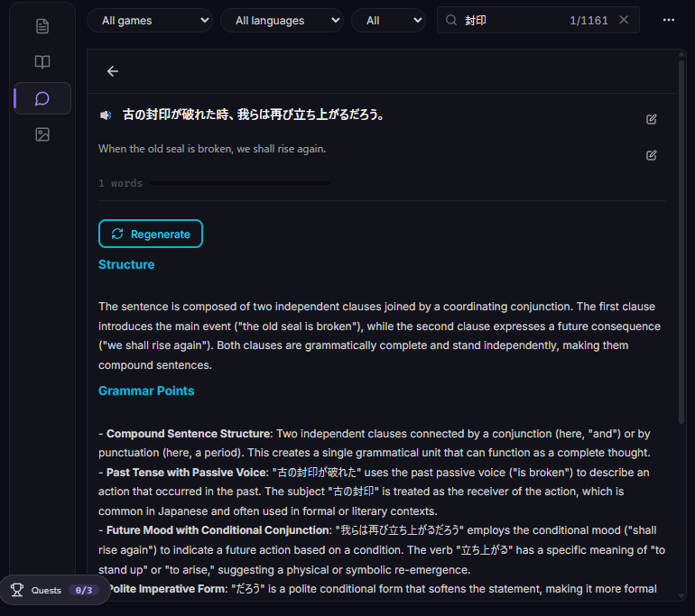The height and width of the screenshot is (616, 695).
Task: Go back with the left arrow
Action: pyautogui.click(x=113, y=71)
